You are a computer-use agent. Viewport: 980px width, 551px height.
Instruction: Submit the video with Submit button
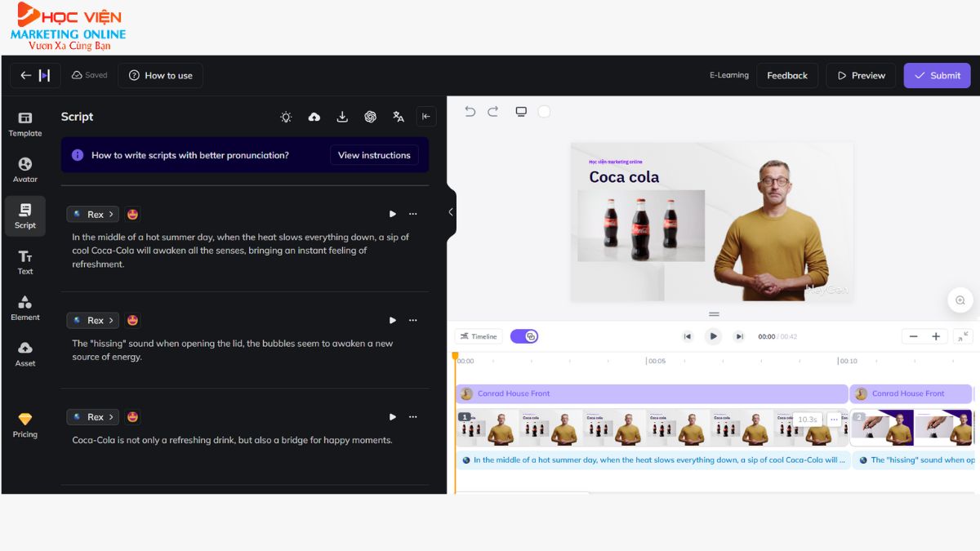[x=937, y=75]
